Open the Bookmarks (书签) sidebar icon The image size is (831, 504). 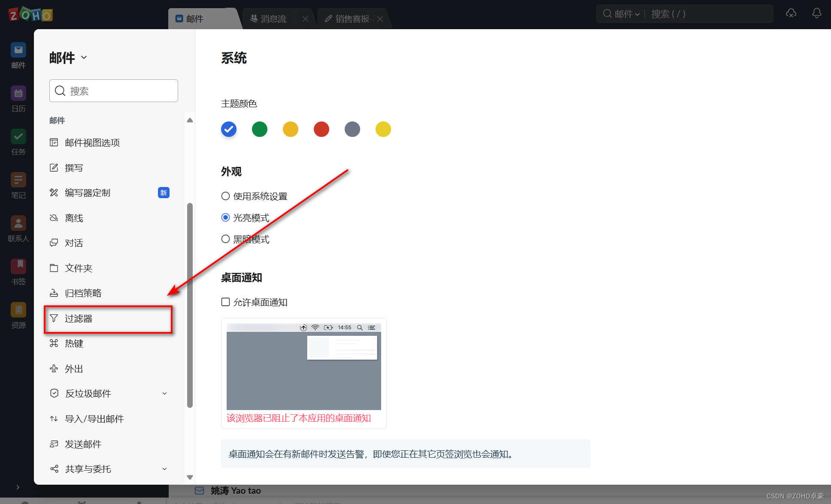[18, 267]
